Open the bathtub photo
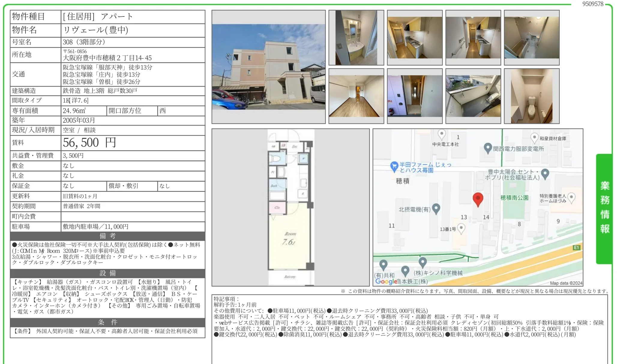Screen dimensions: 617x364 532,37
